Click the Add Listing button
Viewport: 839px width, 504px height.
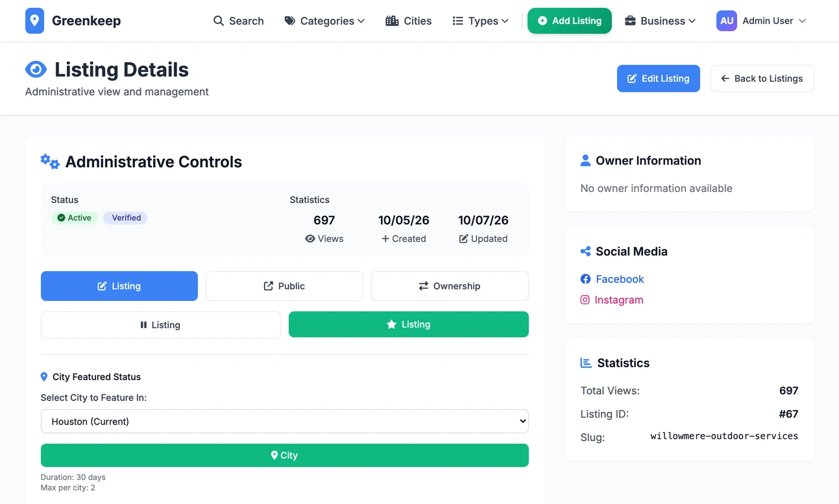pyautogui.click(x=569, y=21)
